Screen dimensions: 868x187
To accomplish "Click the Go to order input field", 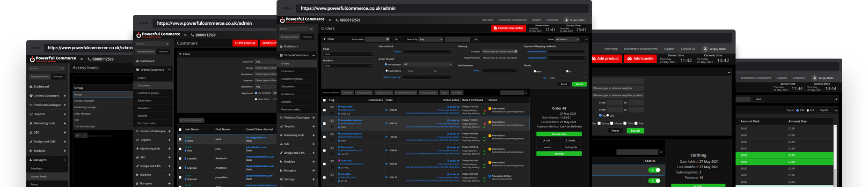I will pos(377,39).
